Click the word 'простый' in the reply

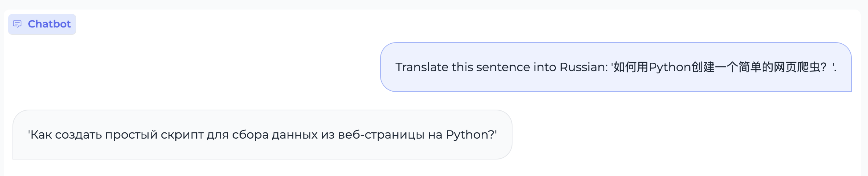pyautogui.click(x=131, y=135)
